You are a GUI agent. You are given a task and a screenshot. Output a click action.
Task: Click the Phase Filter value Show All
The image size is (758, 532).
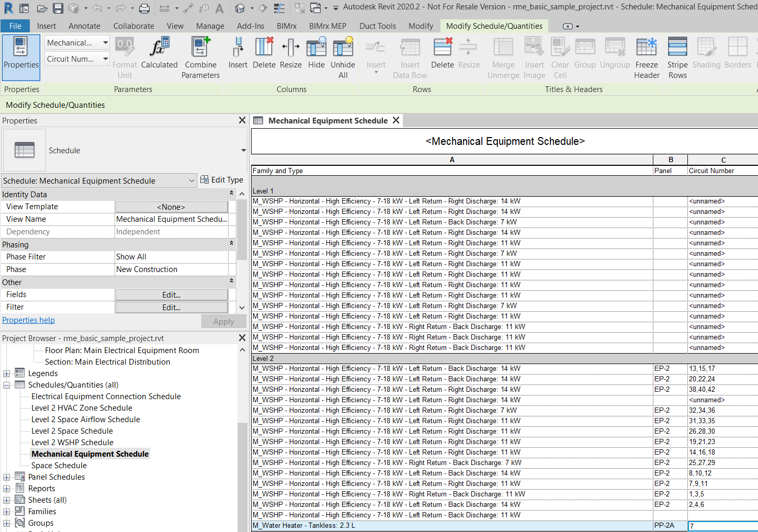click(172, 257)
